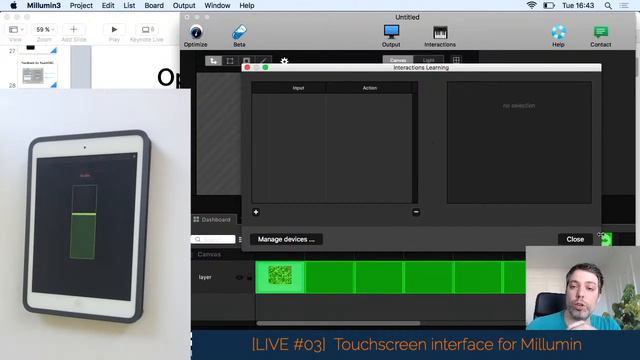Open the Edit menu

coord(108,5)
